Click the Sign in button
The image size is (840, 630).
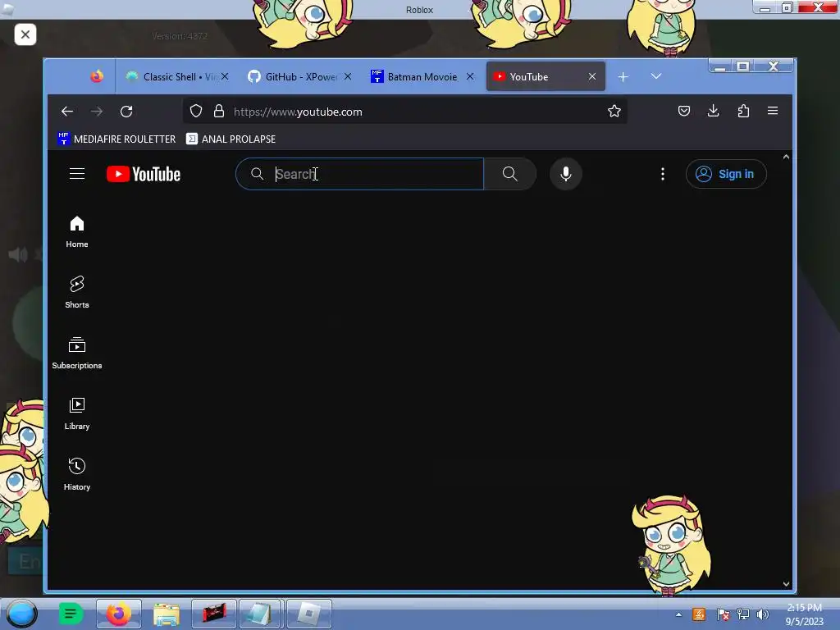click(x=726, y=174)
